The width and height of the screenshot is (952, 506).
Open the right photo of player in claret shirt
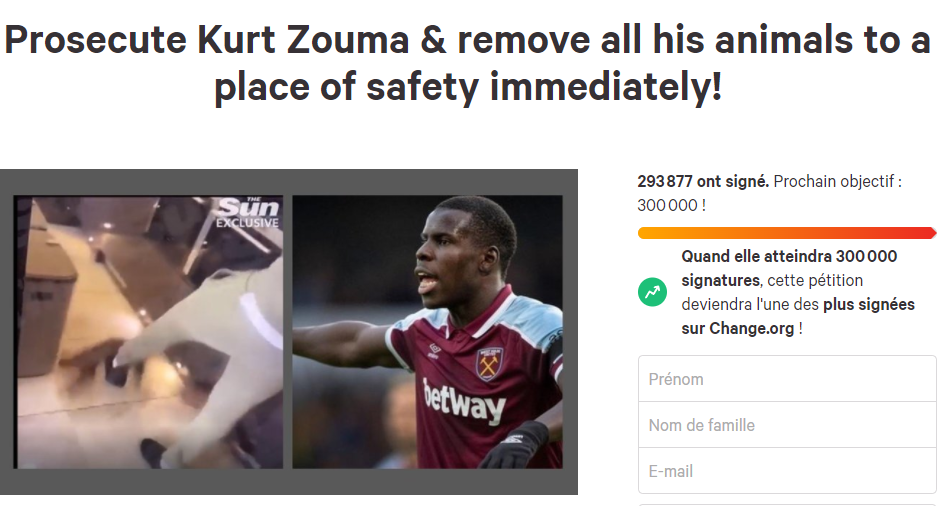coord(427,332)
